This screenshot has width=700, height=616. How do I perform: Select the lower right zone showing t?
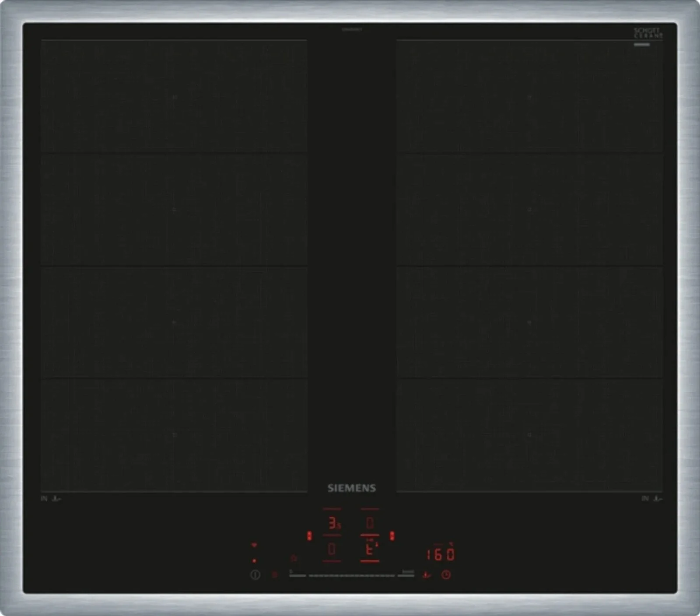370,549
